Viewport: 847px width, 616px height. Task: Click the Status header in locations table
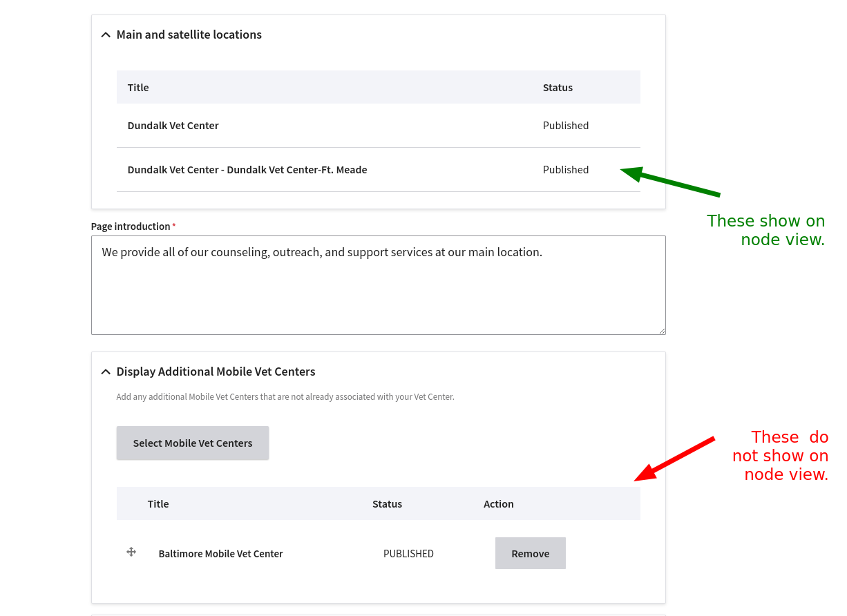point(558,88)
